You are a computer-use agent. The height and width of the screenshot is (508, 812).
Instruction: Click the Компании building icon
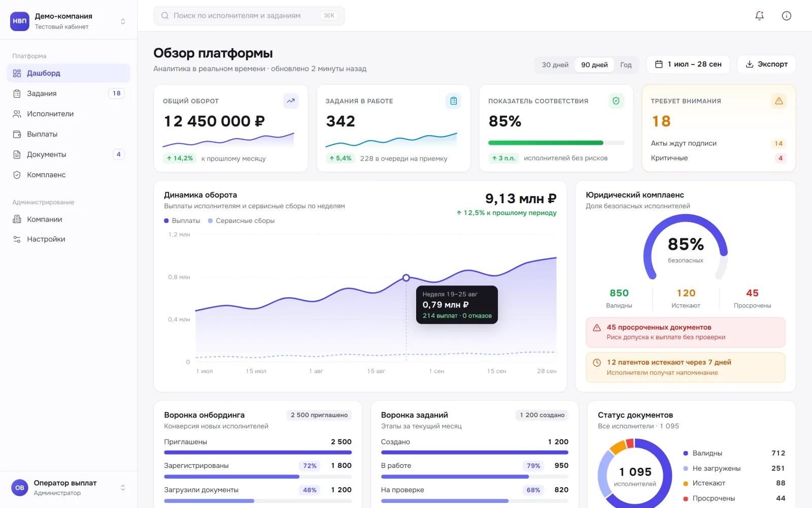(x=17, y=219)
